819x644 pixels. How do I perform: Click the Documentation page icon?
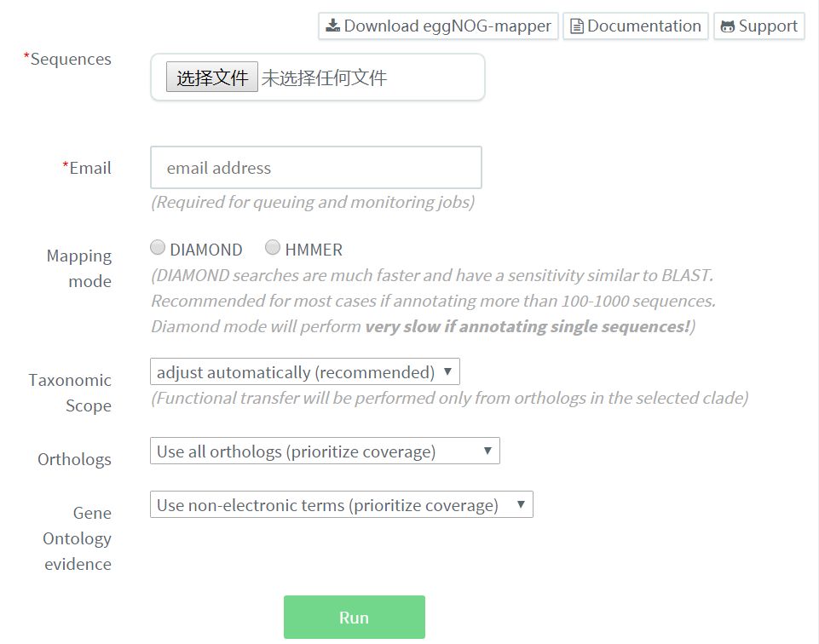coord(577,26)
